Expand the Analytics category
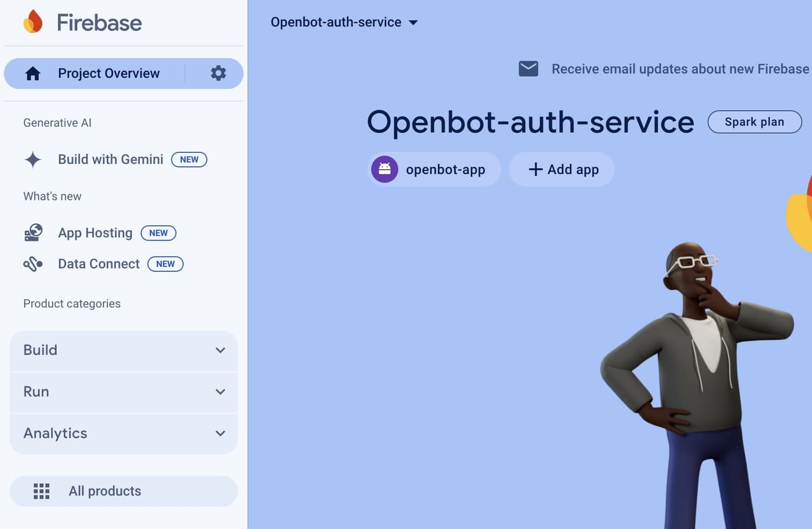The height and width of the screenshot is (529, 812). tap(124, 434)
